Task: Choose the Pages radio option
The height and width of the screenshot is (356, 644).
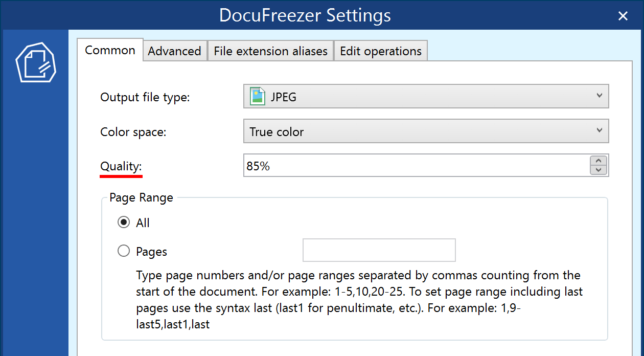Action: tap(124, 251)
